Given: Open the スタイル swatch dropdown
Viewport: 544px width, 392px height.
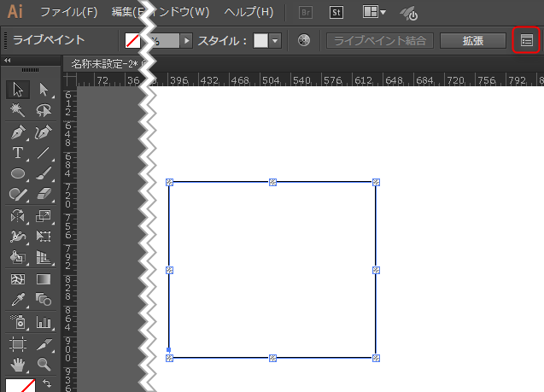Looking at the screenshot, I should pos(275,41).
